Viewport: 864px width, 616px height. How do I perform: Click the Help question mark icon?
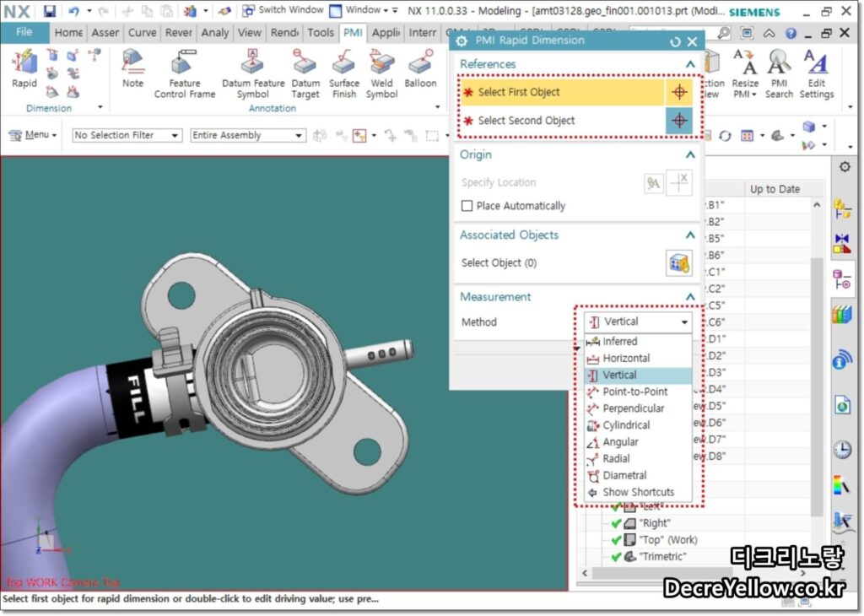click(791, 34)
